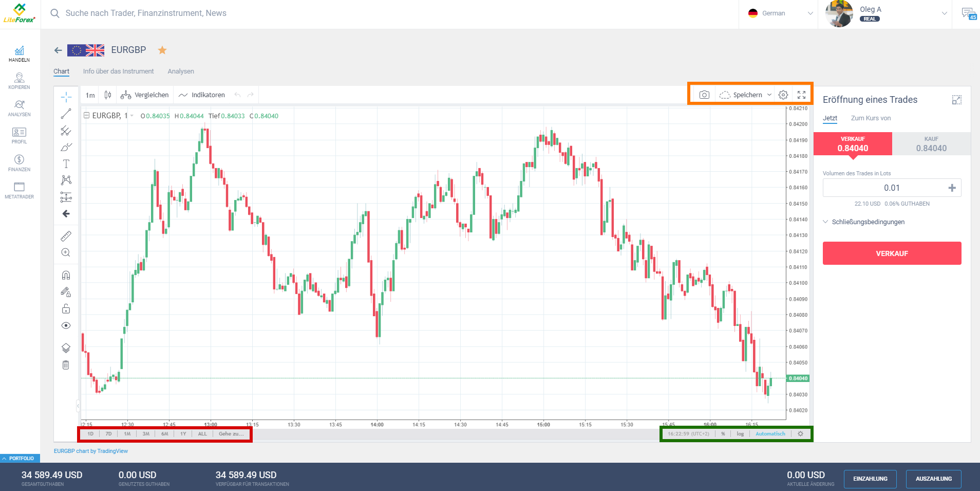
Task: Activate the magnet snapping tool
Action: [x=66, y=275]
